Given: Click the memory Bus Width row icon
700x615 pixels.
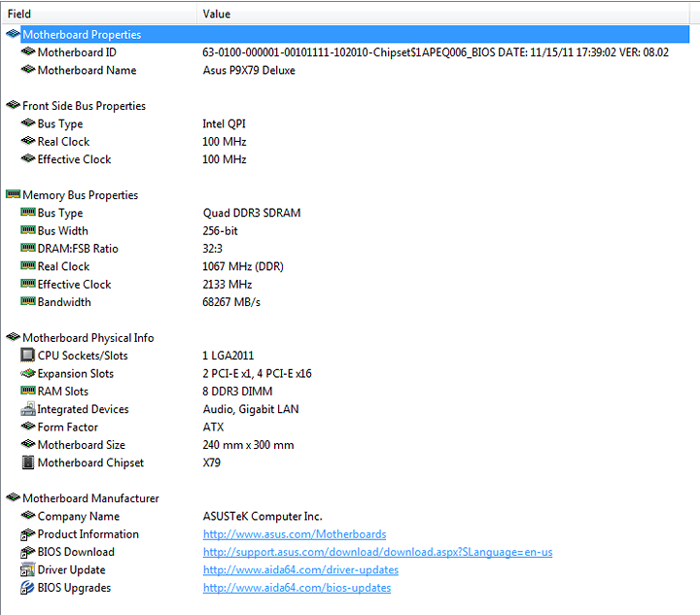Looking at the screenshot, I should [27, 230].
